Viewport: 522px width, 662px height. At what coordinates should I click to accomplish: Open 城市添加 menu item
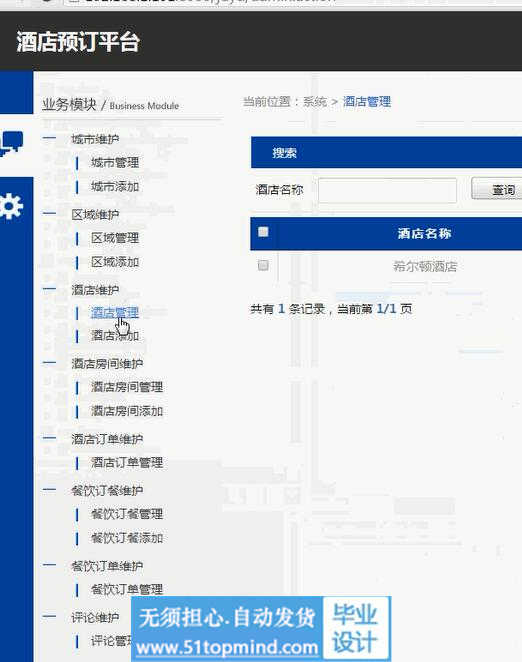115,186
